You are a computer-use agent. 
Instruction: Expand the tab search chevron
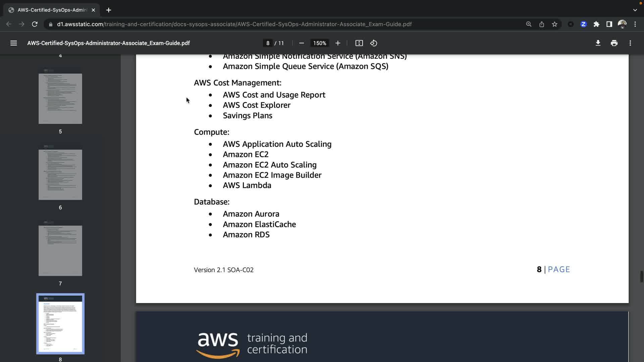pyautogui.click(x=635, y=10)
